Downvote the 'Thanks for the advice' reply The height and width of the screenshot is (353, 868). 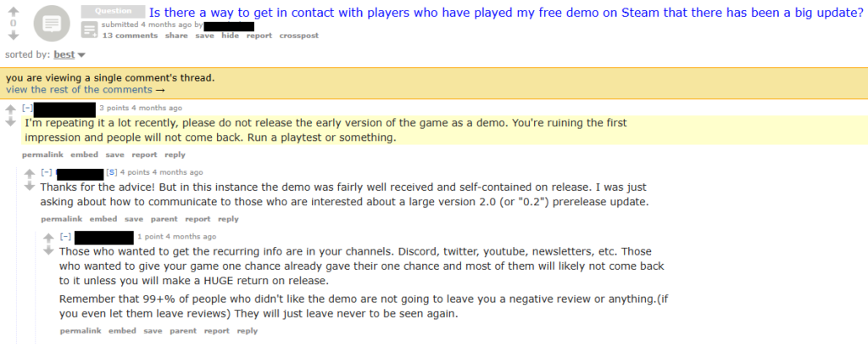coord(30,186)
